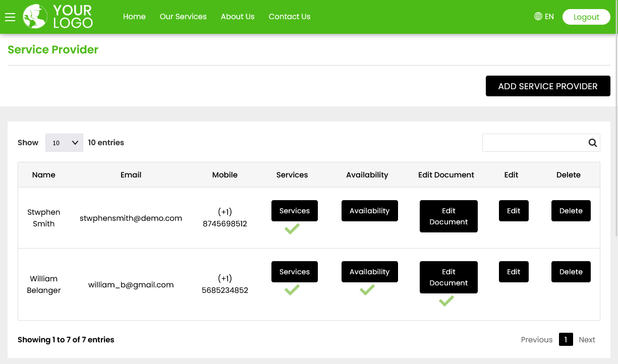The width and height of the screenshot is (618, 364).
Task: Click the EN language selector
Action: coord(549,16)
